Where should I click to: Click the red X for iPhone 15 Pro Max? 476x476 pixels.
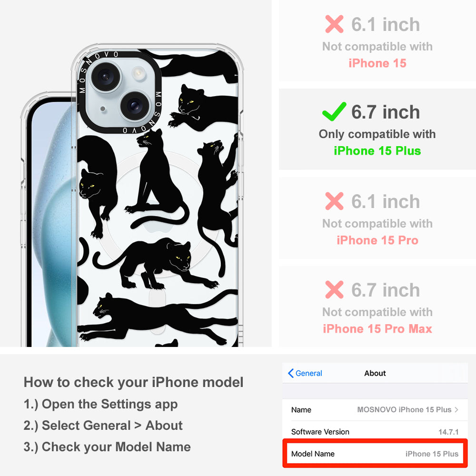point(334,289)
